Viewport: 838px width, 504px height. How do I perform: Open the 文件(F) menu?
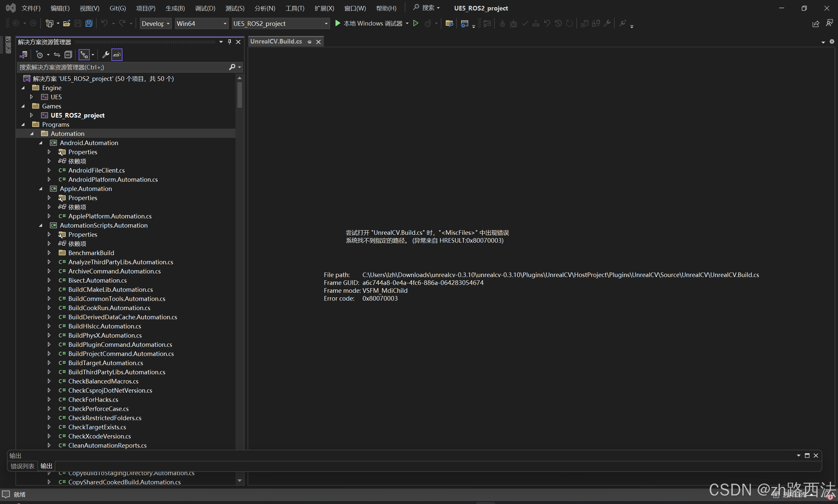[31, 8]
